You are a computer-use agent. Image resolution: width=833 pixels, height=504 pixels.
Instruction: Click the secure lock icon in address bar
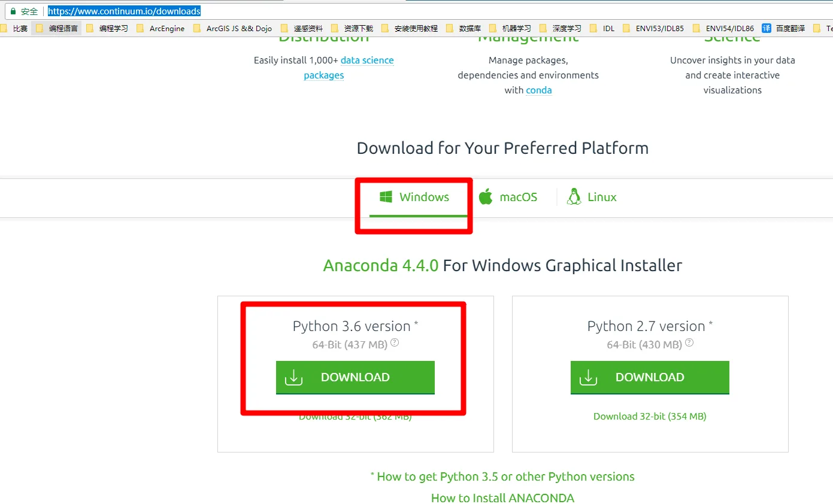13,11
